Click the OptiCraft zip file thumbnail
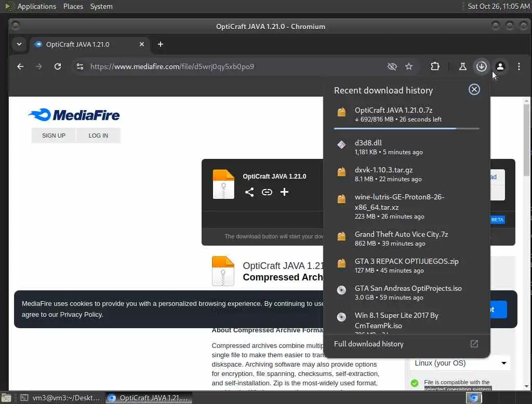532x404 pixels. [x=223, y=184]
